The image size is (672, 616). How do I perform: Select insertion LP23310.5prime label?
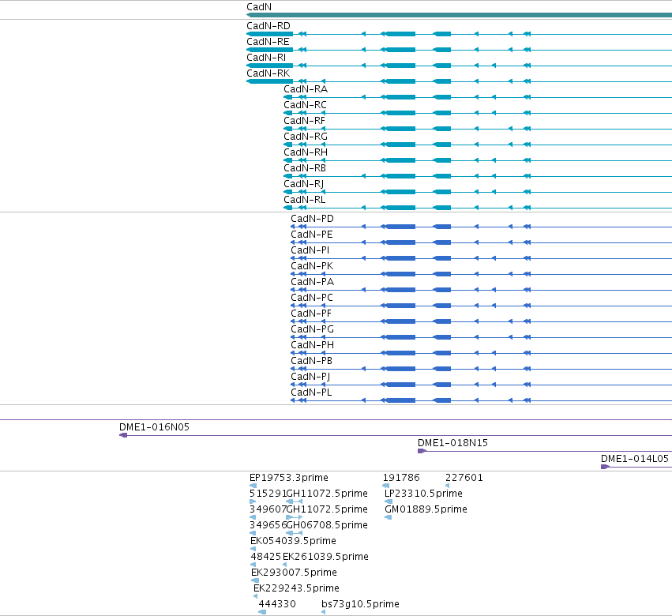(423, 494)
